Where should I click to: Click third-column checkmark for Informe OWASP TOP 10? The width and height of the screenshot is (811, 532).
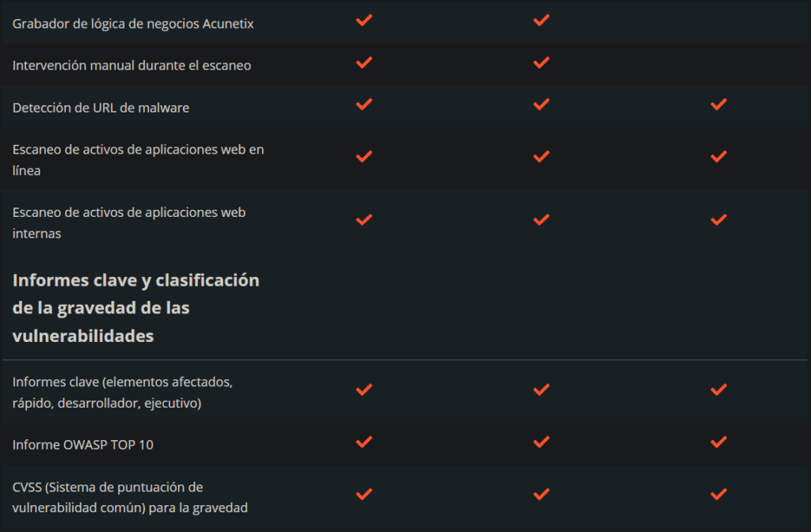coord(719,442)
